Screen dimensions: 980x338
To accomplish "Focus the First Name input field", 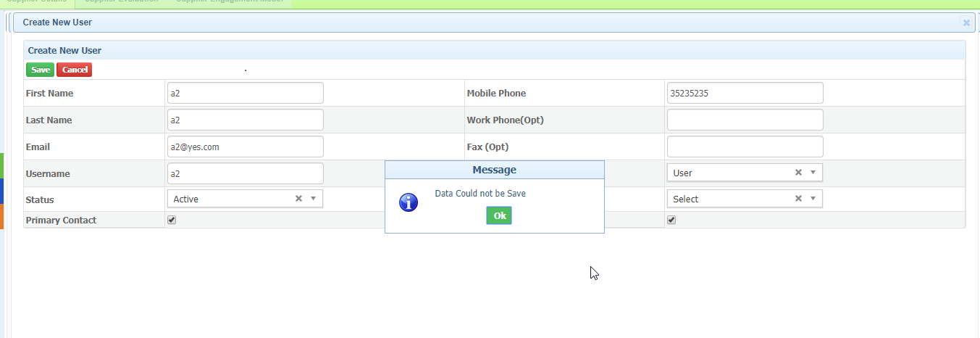I will (245, 93).
